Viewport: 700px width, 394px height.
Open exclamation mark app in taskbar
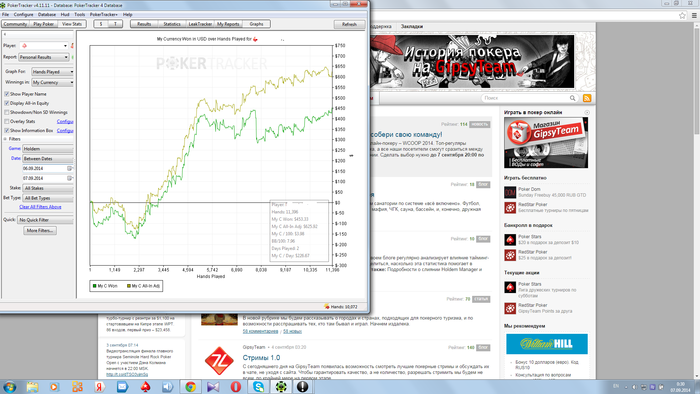point(303,387)
